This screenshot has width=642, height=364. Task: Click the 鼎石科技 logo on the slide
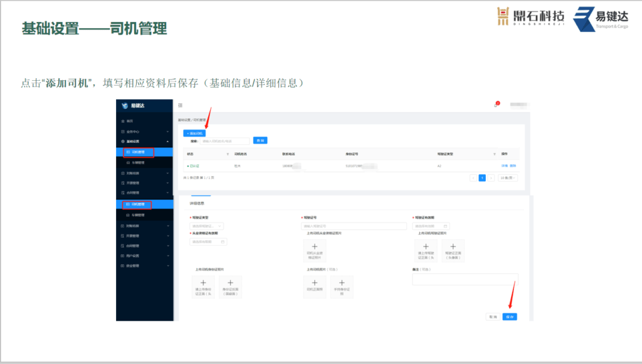pos(530,16)
